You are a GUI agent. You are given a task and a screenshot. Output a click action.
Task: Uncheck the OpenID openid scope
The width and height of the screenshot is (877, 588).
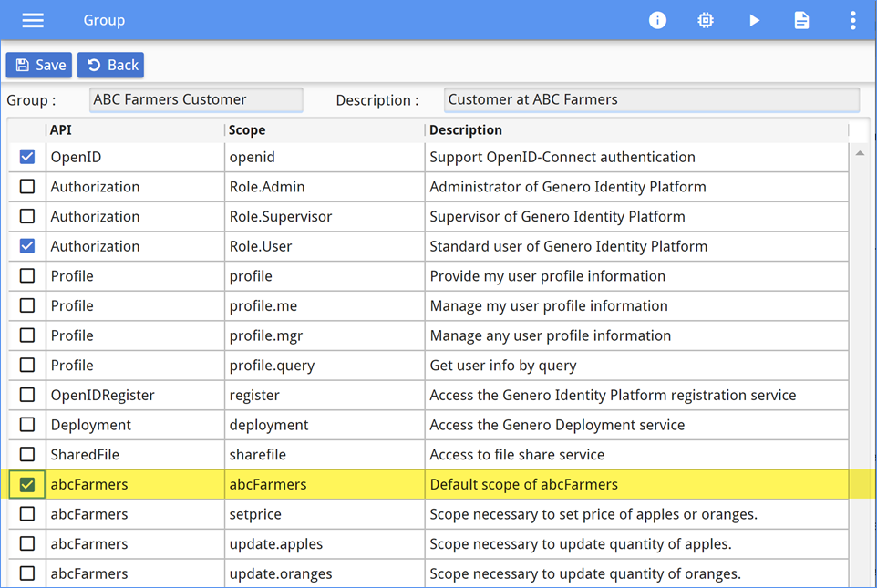tap(27, 157)
